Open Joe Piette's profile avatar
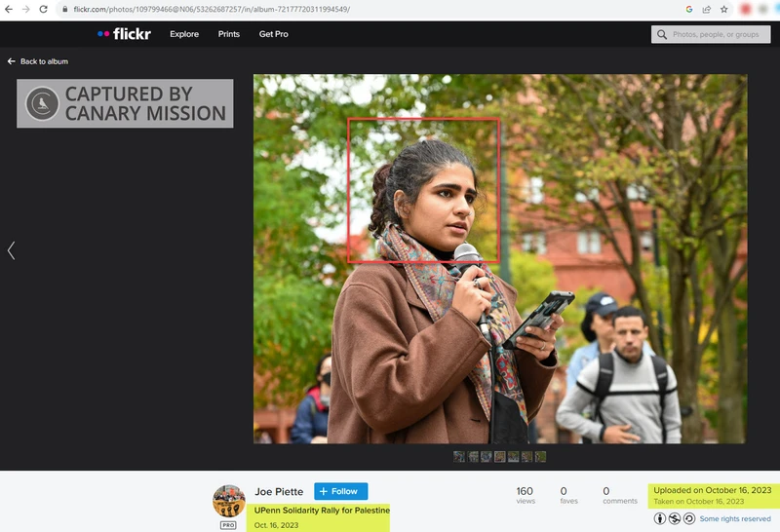The width and height of the screenshot is (780, 532). click(x=229, y=501)
